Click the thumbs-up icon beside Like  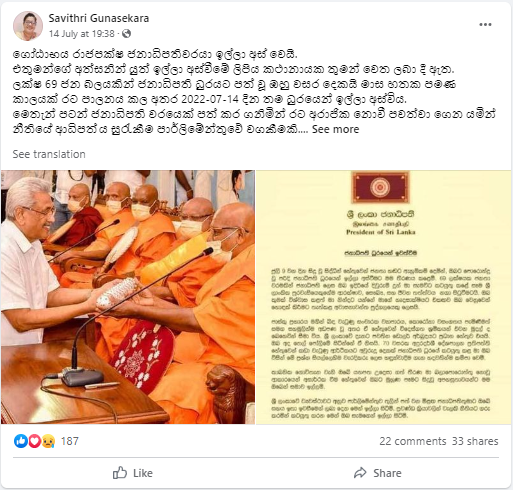pos(120,473)
